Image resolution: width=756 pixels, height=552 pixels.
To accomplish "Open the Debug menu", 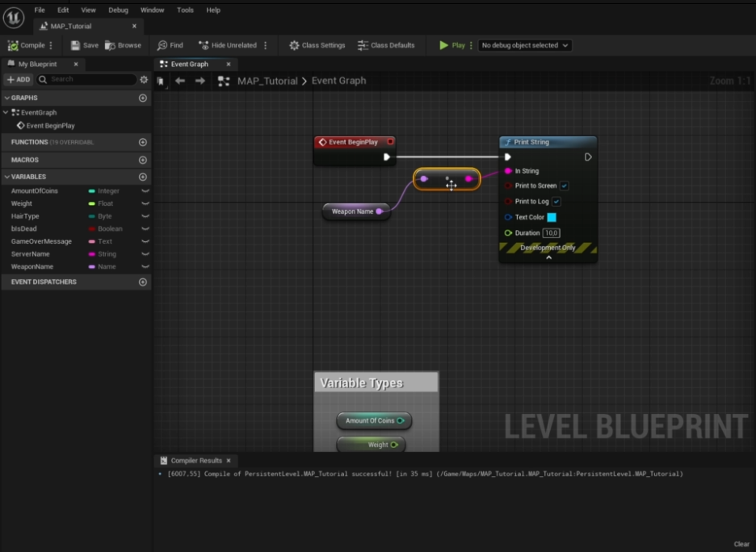I will click(118, 10).
